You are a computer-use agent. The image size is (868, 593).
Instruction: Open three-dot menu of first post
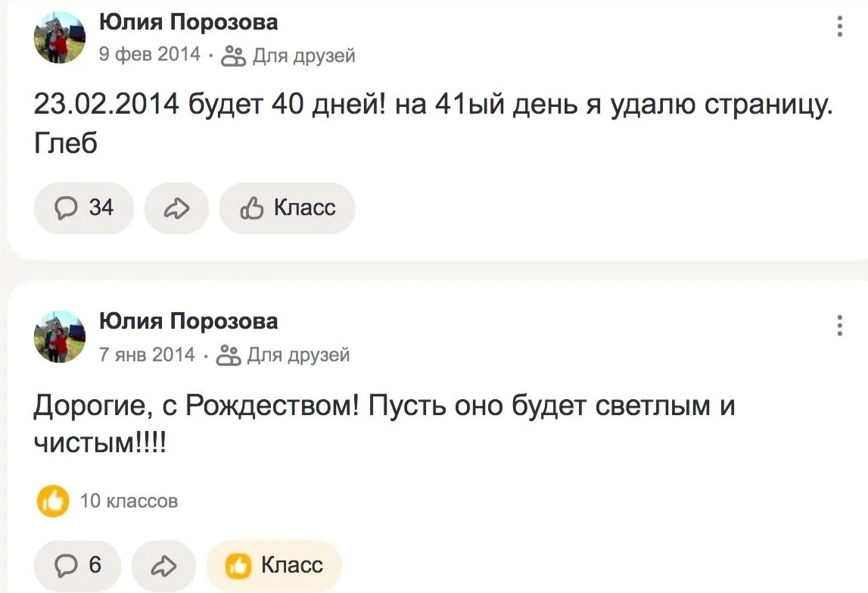pos(840,26)
